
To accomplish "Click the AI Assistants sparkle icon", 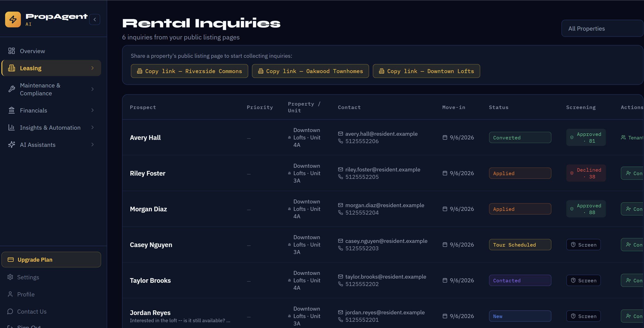I will click(12, 145).
